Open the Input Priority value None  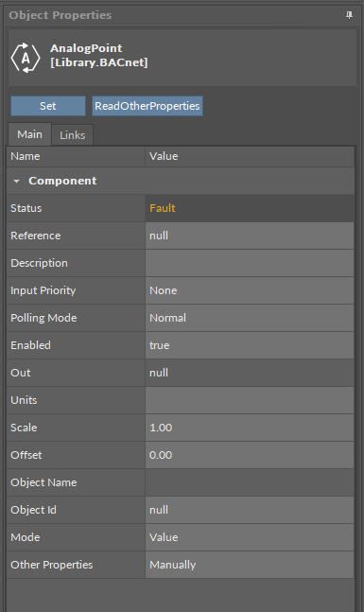(x=250, y=290)
